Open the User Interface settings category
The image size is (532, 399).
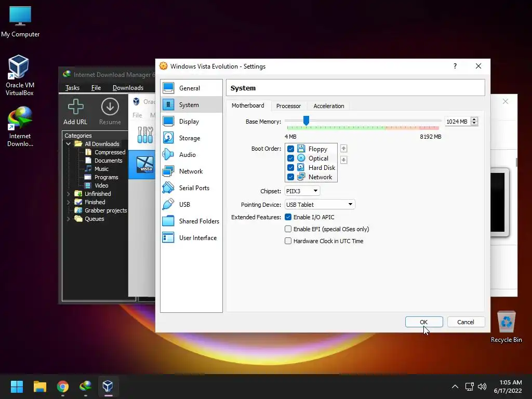coord(191,238)
